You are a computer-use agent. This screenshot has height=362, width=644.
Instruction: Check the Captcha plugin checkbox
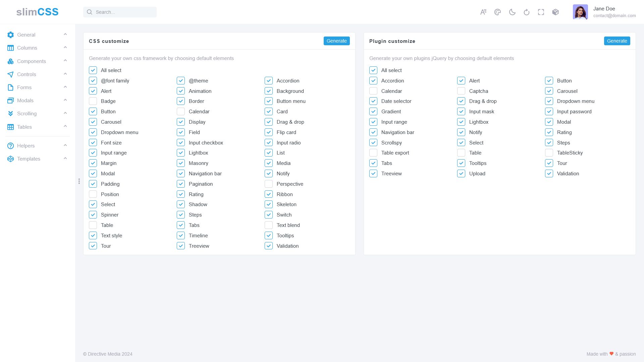[461, 91]
